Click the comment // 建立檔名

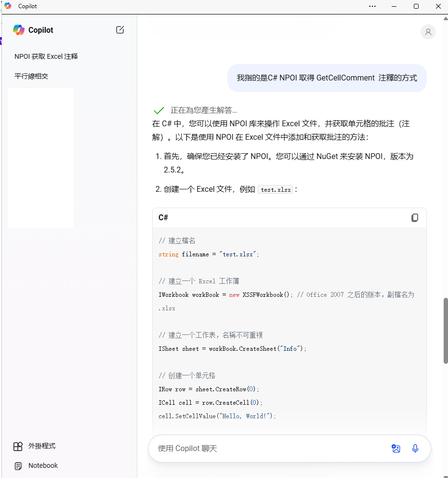[x=177, y=241]
